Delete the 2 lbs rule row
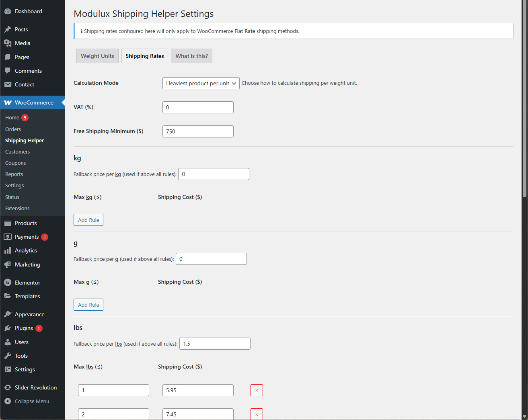528x420 pixels. pos(257,414)
